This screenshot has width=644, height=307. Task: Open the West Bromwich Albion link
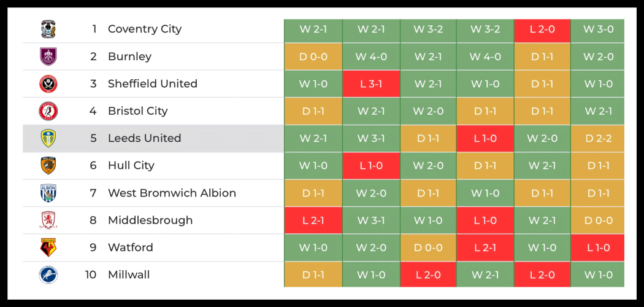[x=172, y=193]
